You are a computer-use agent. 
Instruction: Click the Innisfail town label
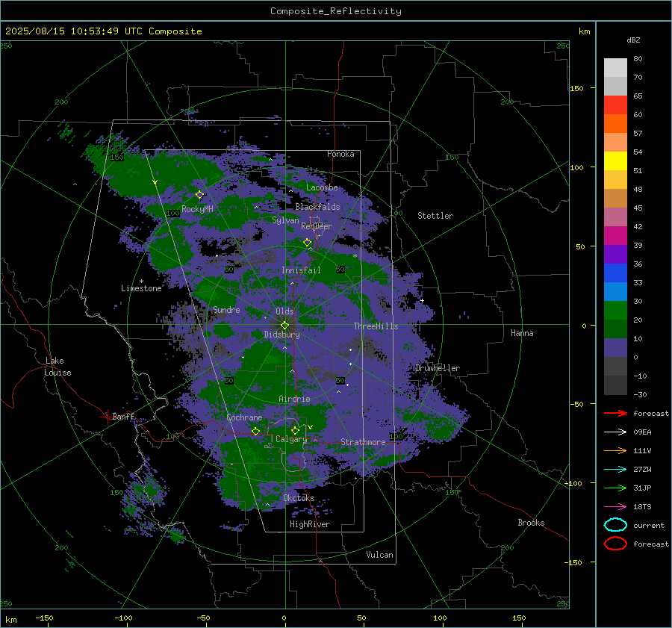click(x=301, y=270)
